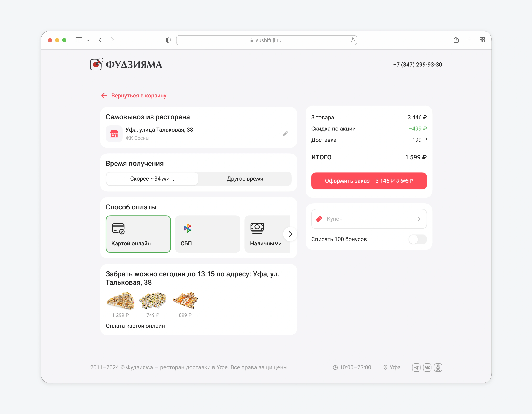
Task: Open Telegram social link in footer
Action: click(416, 367)
